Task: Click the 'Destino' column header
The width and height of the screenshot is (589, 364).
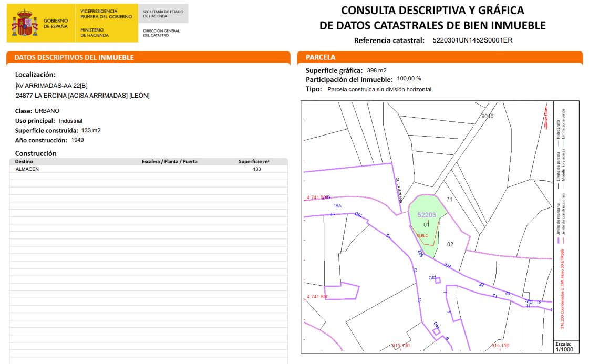Action: pyautogui.click(x=24, y=162)
